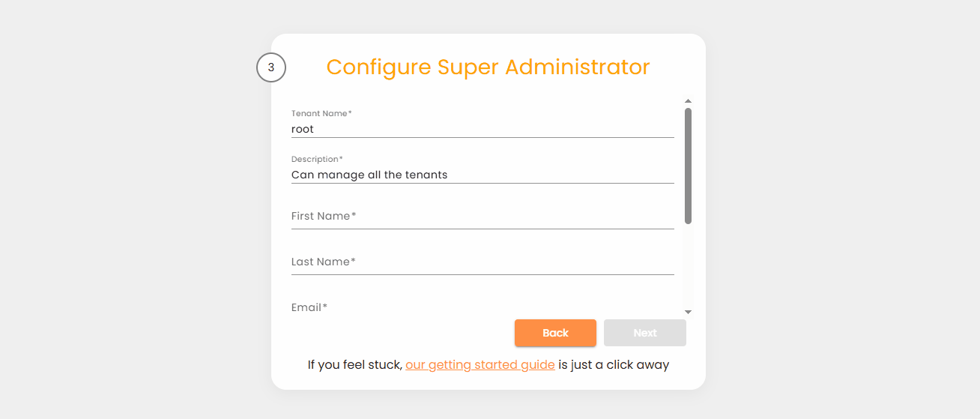Open the getting started guide link
The image size is (980, 419).
point(480,365)
